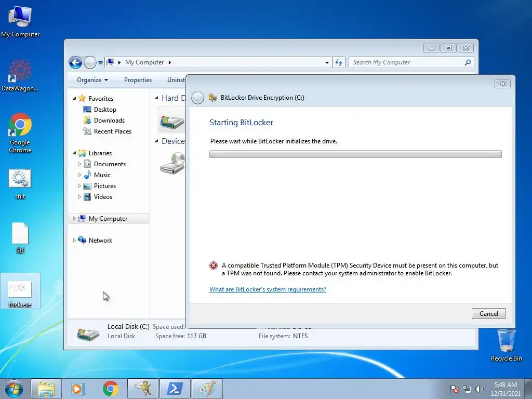Open PowerShell from the taskbar
The width and height of the screenshot is (532, 399).
pos(175,389)
